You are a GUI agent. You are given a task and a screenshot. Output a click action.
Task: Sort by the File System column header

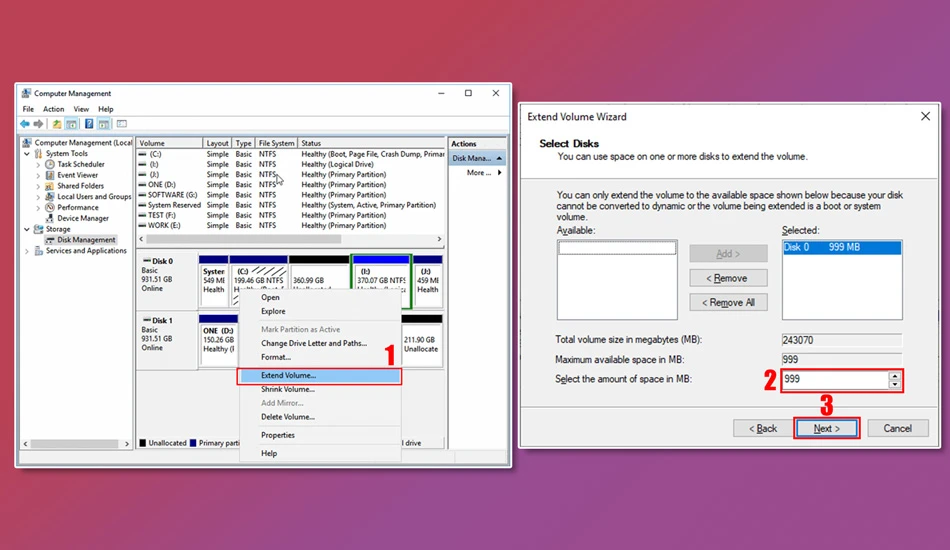click(276, 144)
